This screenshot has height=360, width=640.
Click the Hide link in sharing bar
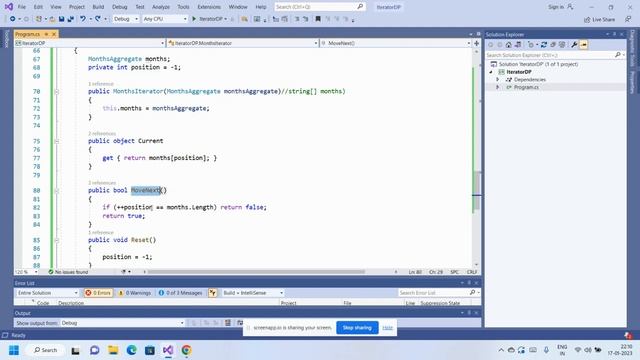click(387, 327)
